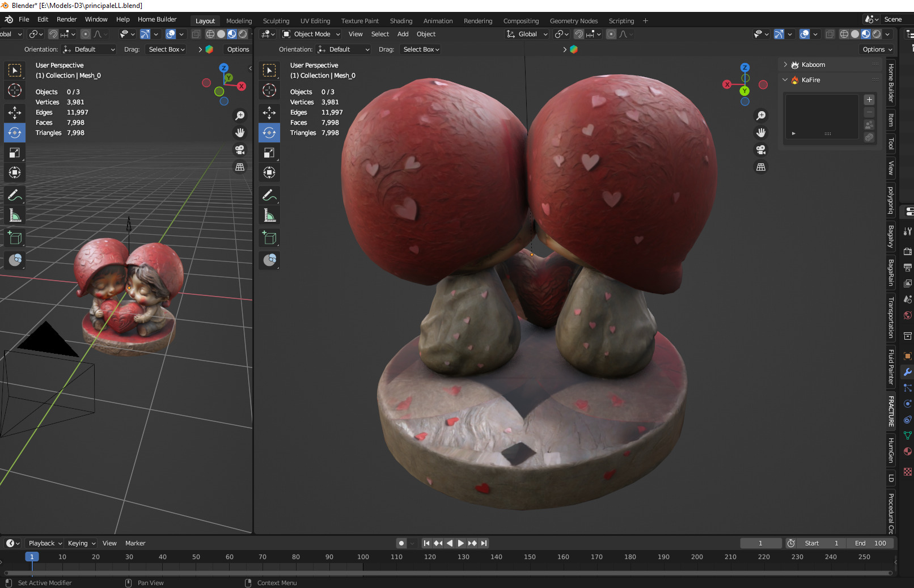
Task: Click the plus button beside the KaFire list
Action: pyautogui.click(x=869, y=100)
